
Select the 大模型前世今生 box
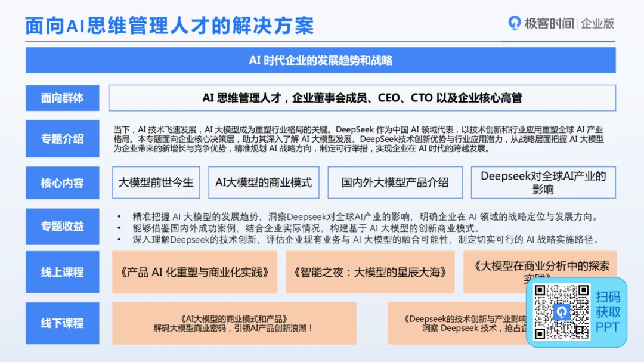click(x=156, y=182)
